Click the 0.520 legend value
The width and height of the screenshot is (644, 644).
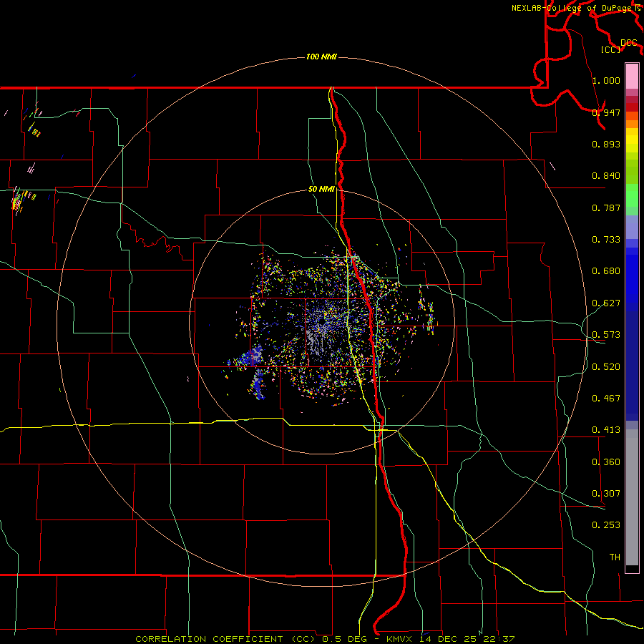(x=606, y=367)
